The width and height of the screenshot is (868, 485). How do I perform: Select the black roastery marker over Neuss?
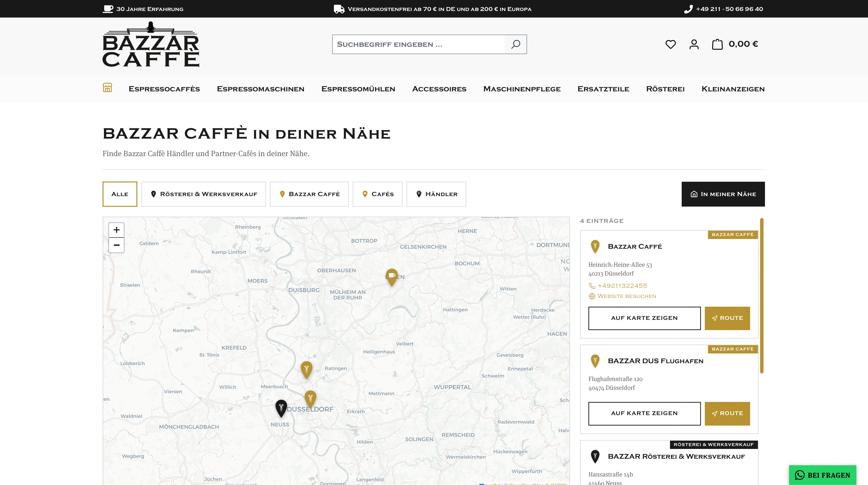(x=281, y=409)
